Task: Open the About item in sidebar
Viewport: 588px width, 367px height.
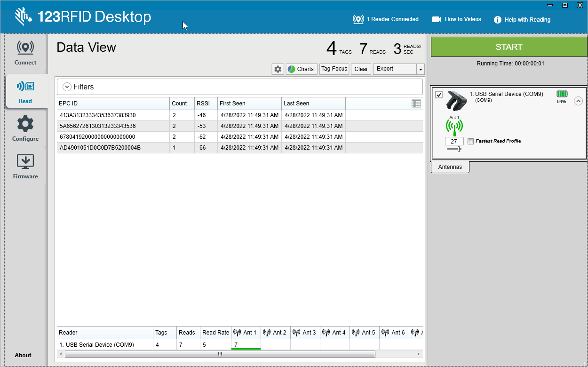Action: [x=23, y=355]
